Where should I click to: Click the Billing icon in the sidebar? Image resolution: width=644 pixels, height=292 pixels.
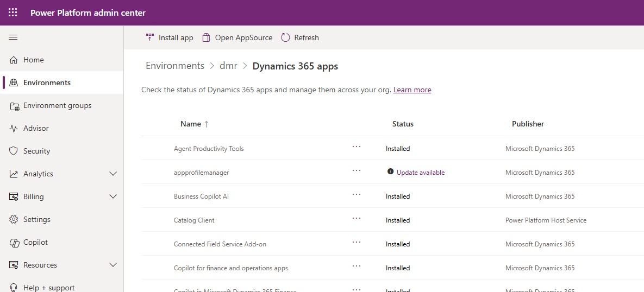click(x=14, y=197)
